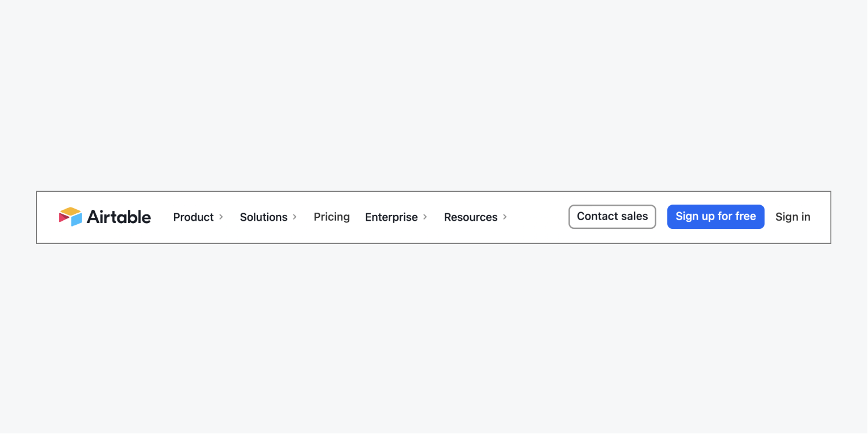Screen dimensions: 868x434
Task: Click the Airtable wordmark text
Action: [119, 217]
